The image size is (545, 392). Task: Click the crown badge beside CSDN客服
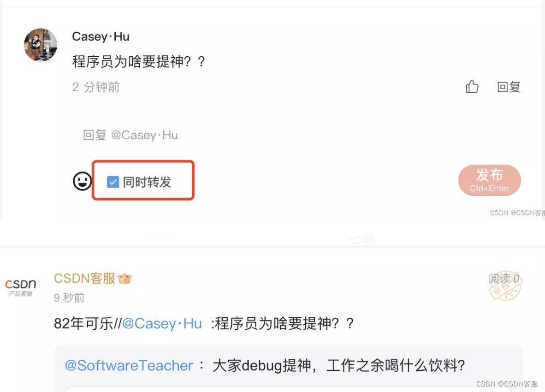click(x=124, y=279)
